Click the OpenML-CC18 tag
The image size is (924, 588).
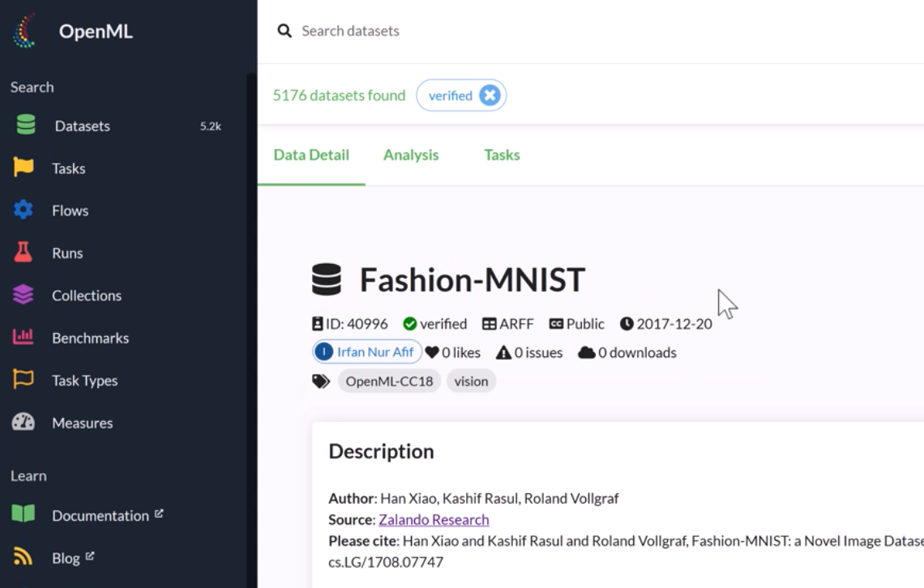point(389,381)
